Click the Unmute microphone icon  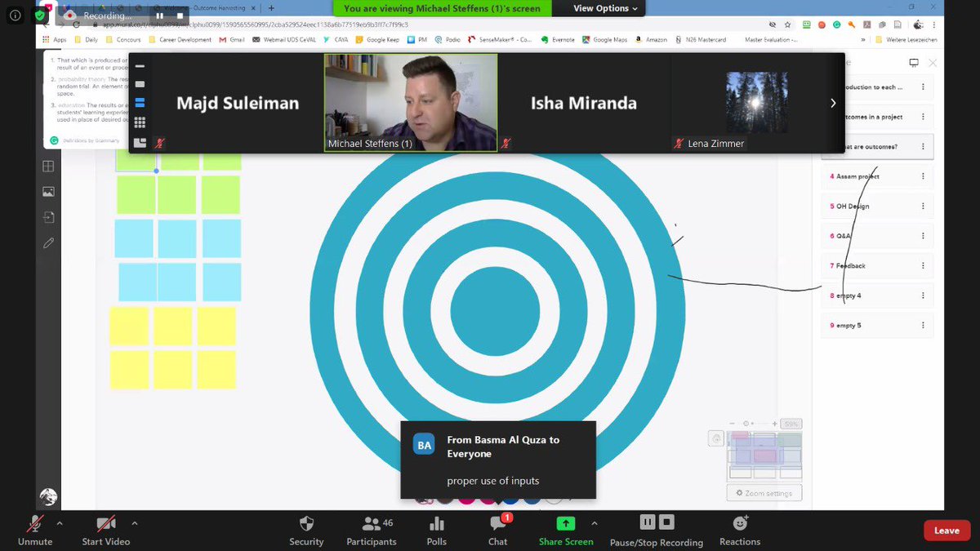[x=35, y=523]
